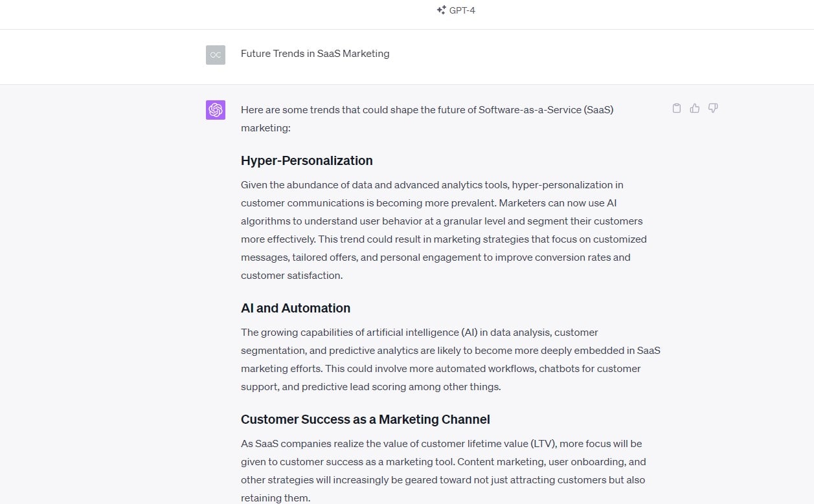
Task: Select the clipboard icon above the response
Action: pyautogui.click(x=676, y=108)
